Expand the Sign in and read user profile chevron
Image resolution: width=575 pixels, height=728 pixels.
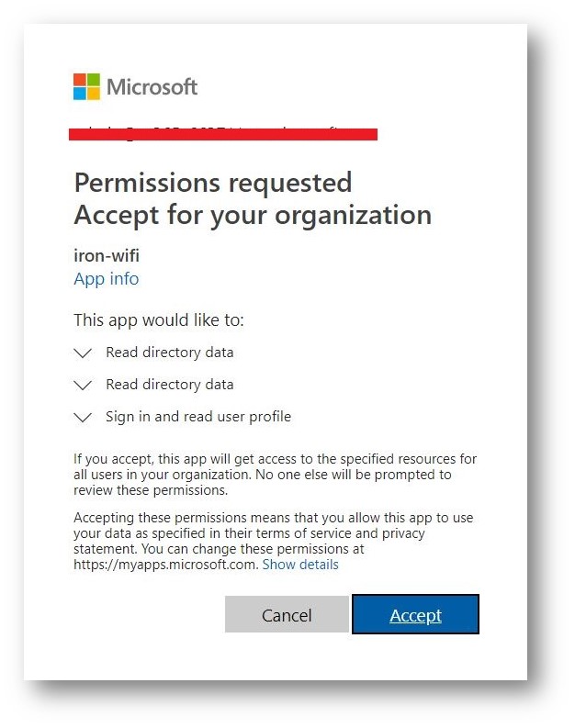[x=83, y=418]
